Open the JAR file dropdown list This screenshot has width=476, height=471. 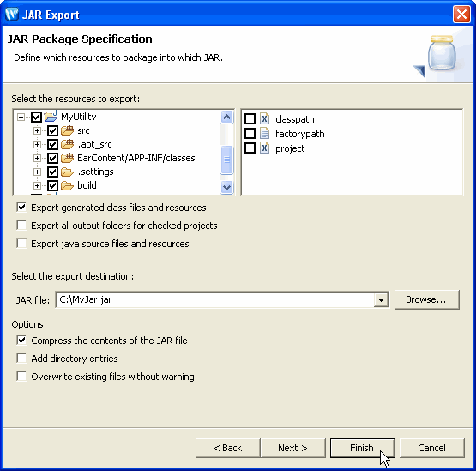(x=381, y=300)
